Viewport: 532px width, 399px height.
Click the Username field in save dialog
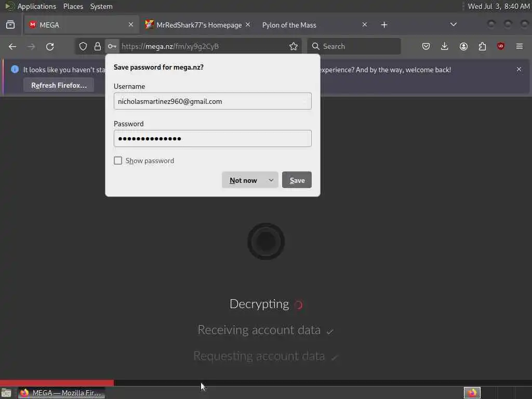pos(212,101)
